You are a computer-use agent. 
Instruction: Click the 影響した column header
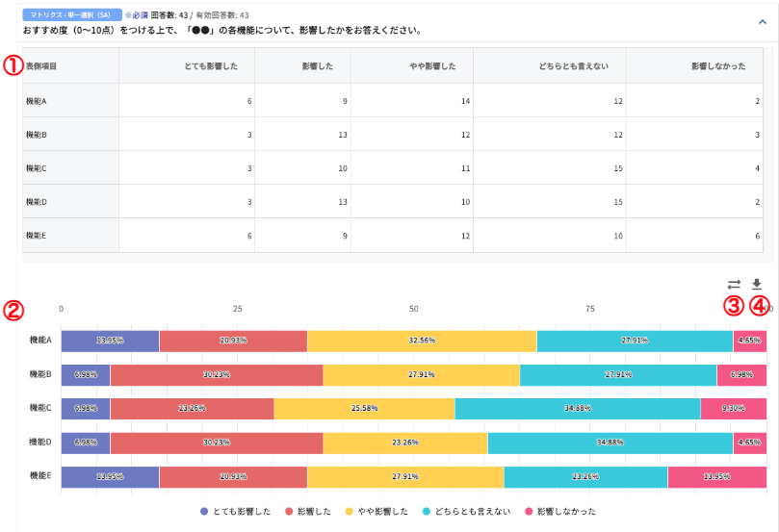coord(302,66)
